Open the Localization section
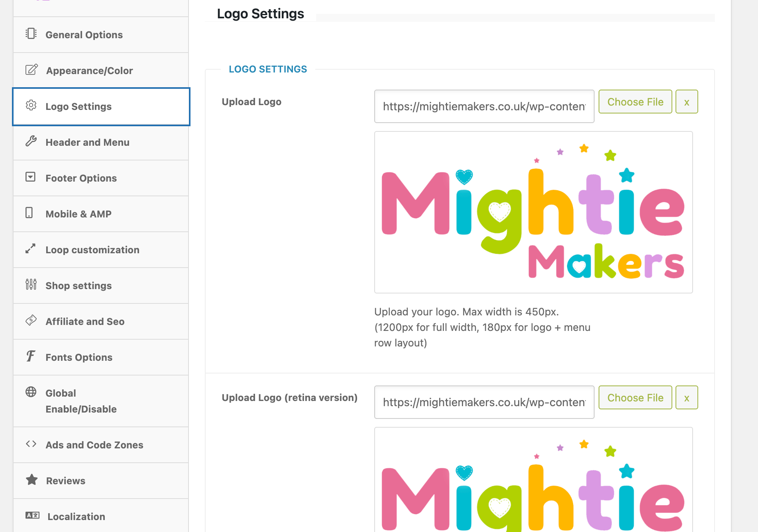This screenshot has width=758, height=532. point(101,515)
